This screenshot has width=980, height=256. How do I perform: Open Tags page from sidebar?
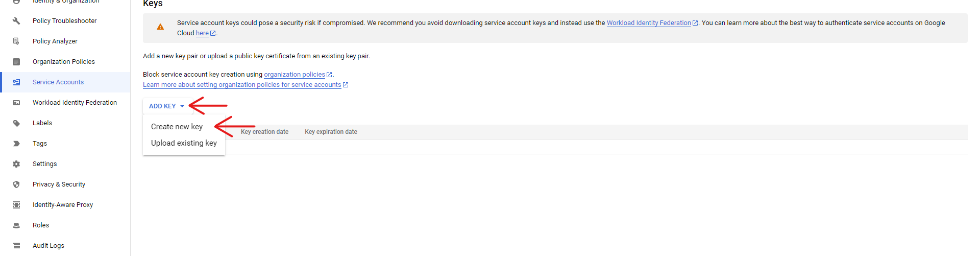(40, 144)
